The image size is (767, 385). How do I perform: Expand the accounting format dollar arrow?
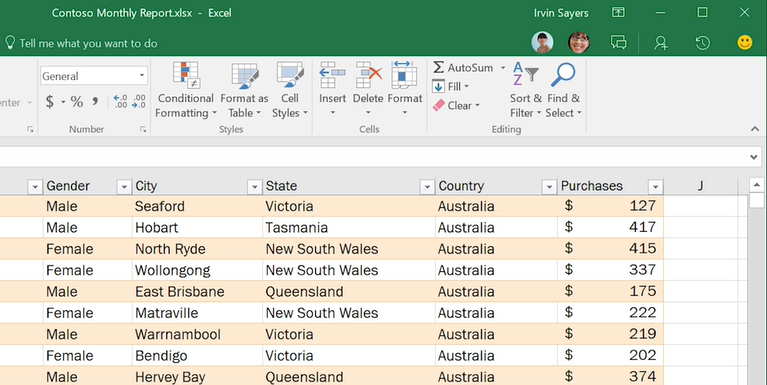tap(63, 102)
